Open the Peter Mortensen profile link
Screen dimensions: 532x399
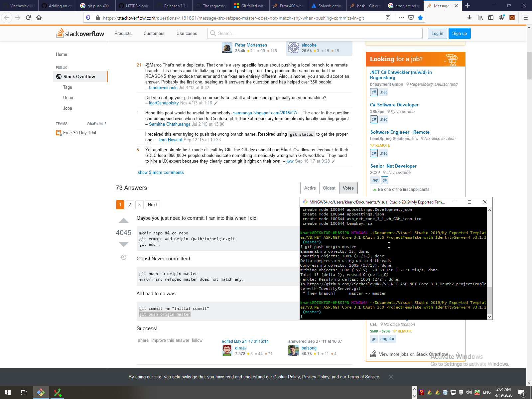pyautogui.click(x=251, y=45)
